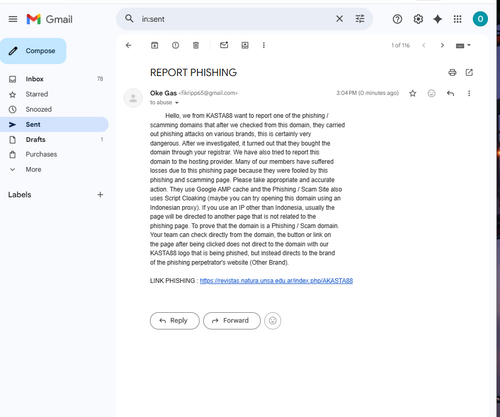Image resolution: width=500 pixels, height=417 pixels.
Task: Click the Oke Gas sender name
Action: point(163,93)
